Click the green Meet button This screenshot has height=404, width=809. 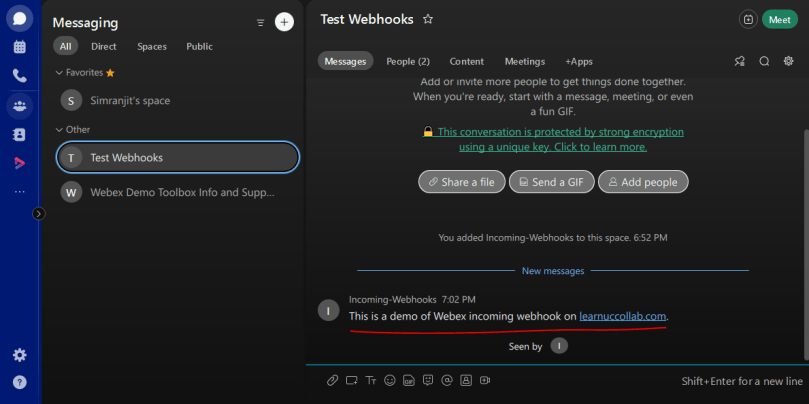click(x=780, y=20)
